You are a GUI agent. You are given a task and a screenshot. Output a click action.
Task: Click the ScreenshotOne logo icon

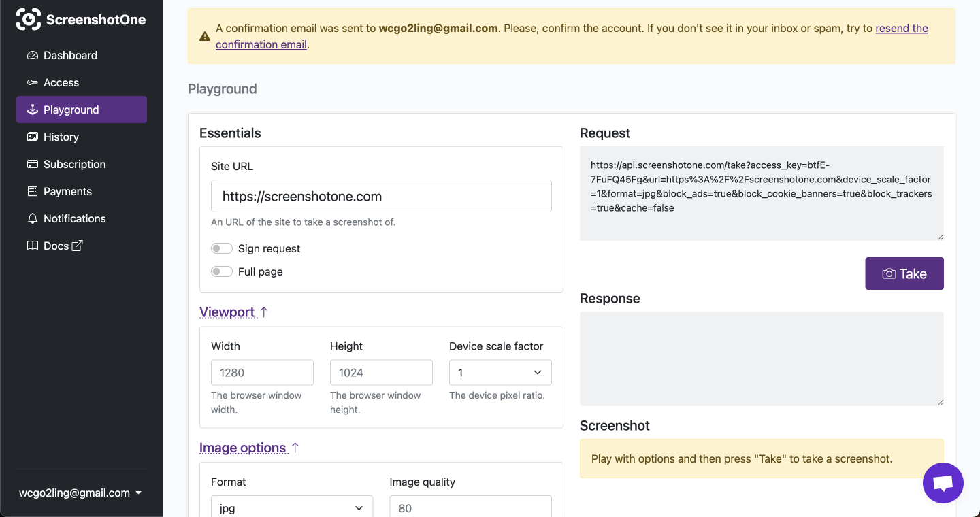coord(29,20)
